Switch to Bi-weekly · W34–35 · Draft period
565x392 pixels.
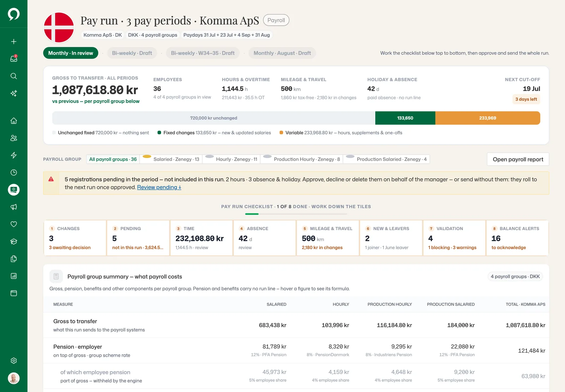click(203, 53)
